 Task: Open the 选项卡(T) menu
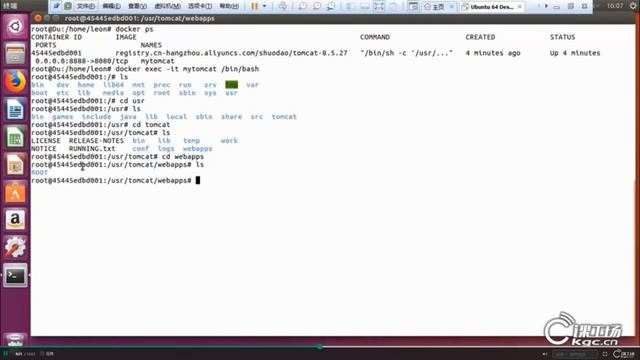pyautogui.click(x=200, y=6)
